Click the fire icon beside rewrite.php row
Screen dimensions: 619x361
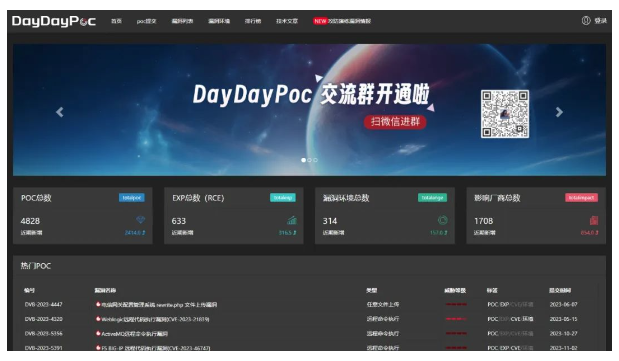click(98, 304)
